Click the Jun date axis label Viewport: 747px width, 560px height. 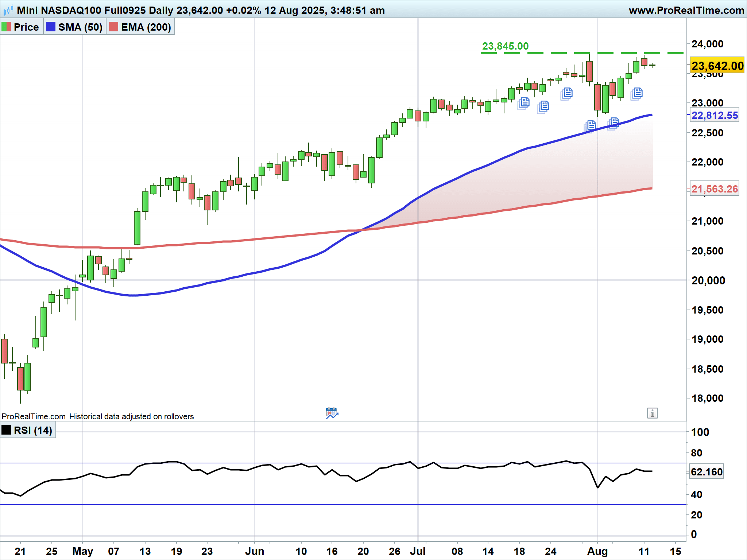255,551
